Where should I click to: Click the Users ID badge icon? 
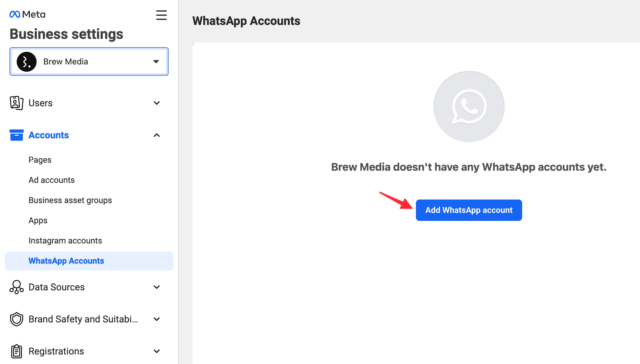pos(16,103)
